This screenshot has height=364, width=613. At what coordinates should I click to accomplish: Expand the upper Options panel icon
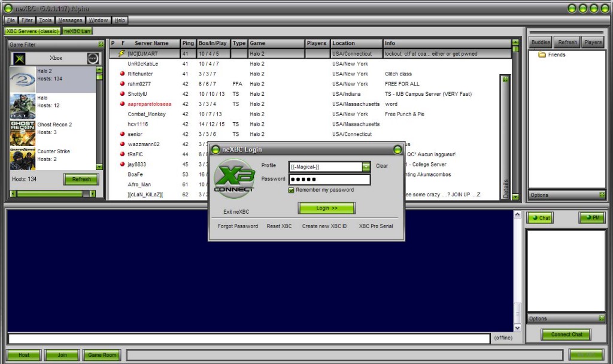(x=602, y=195)
